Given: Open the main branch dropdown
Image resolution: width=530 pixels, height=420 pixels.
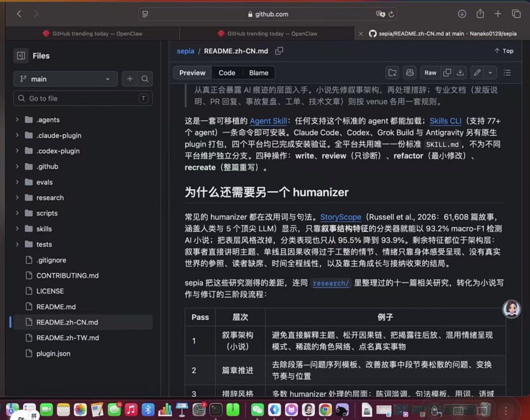Looking at the screenshot, I should 65,79.
